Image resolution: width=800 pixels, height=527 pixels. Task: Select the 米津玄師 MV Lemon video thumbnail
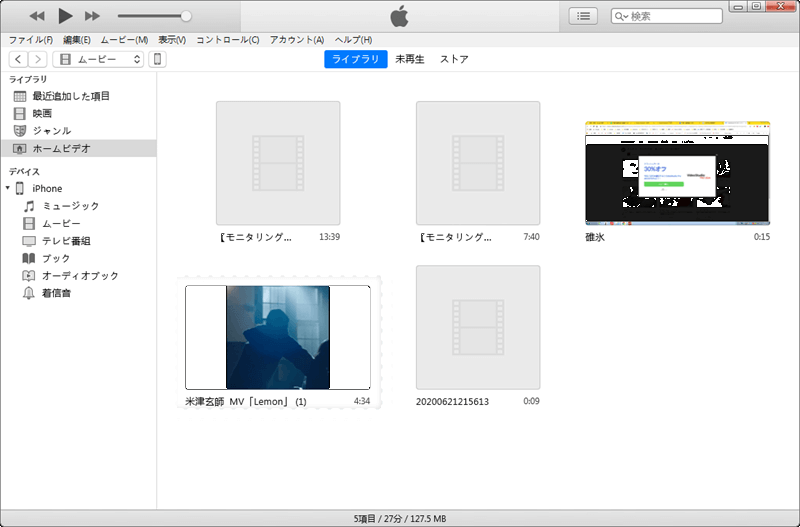coord(278,338)
